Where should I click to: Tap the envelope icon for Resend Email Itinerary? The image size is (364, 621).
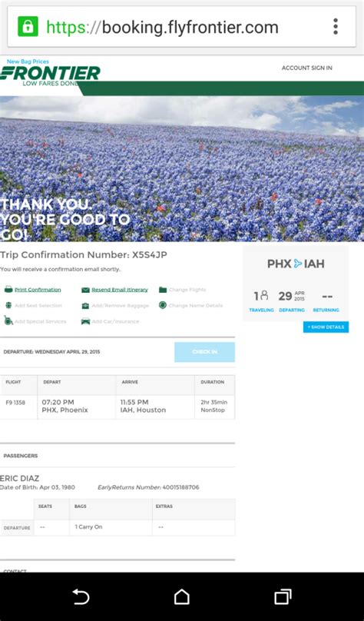85,290
